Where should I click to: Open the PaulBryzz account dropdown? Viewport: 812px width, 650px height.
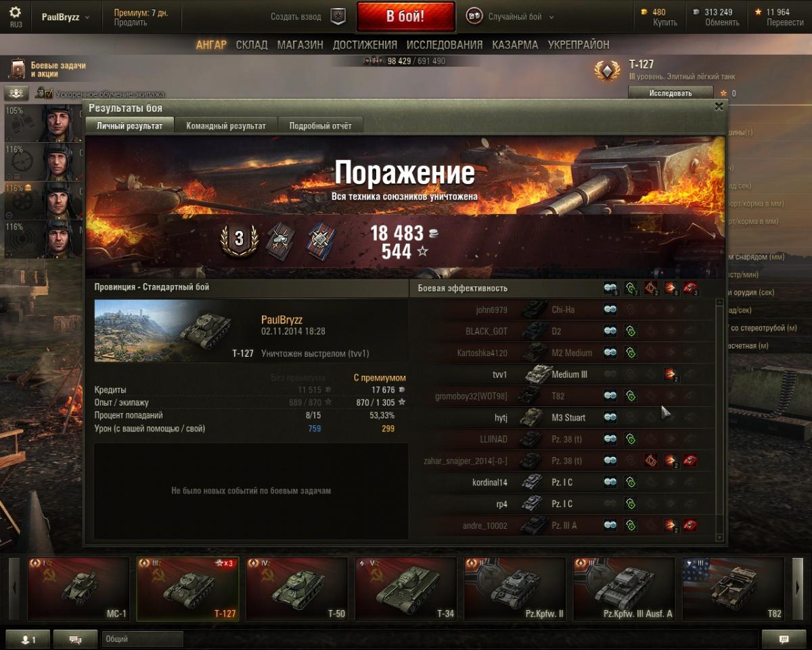[x=65, y=17]
